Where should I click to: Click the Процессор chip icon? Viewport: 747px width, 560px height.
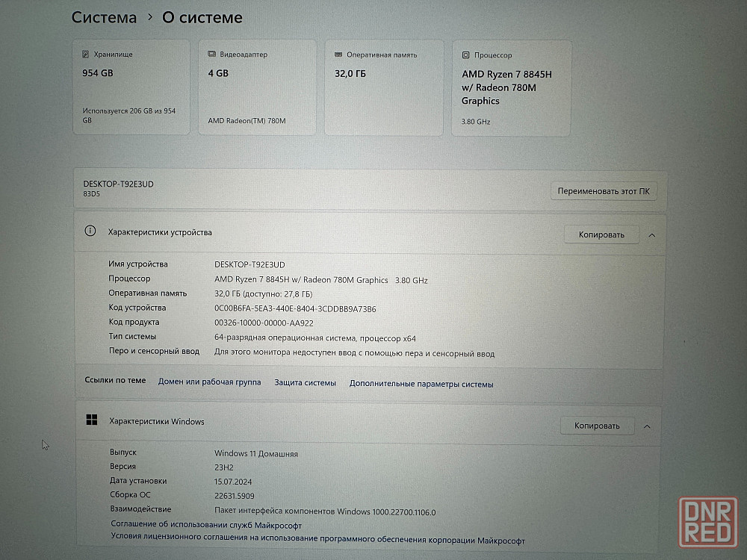click(x=465, y=55)
